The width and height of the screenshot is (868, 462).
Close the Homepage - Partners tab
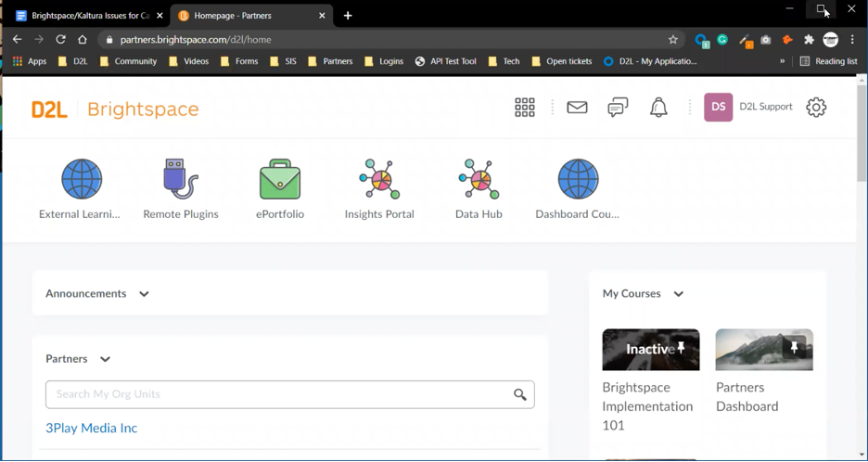tap(322, 16)
